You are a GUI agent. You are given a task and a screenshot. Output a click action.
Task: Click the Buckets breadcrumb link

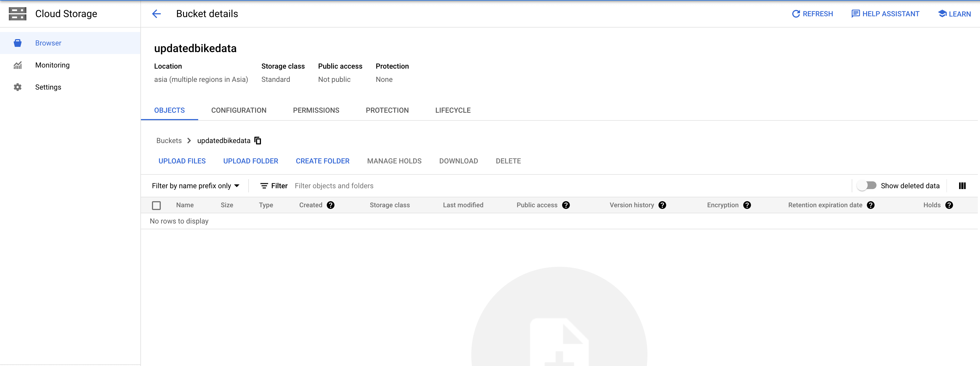pos(169,141)
